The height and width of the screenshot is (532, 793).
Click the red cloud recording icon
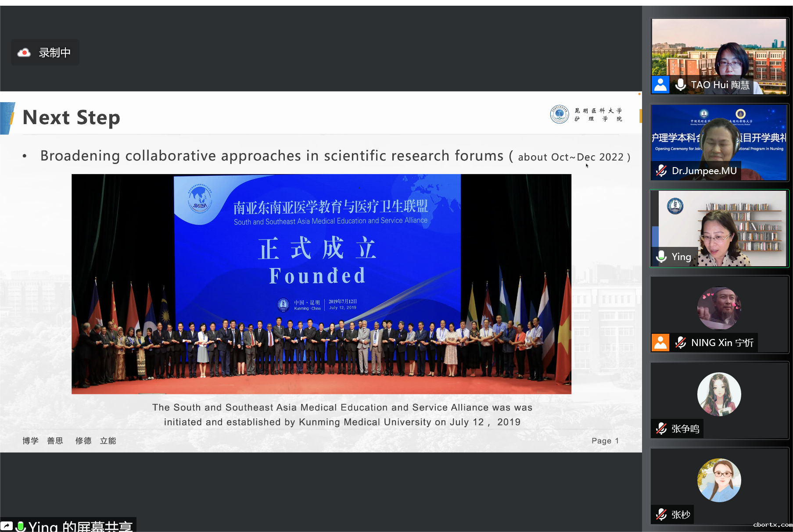[x=24, y=53]
